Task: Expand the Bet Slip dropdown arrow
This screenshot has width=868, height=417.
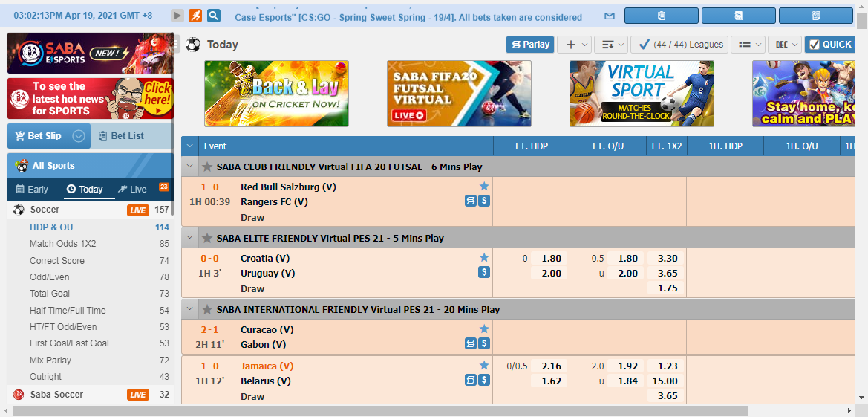Action: [79, 136]
